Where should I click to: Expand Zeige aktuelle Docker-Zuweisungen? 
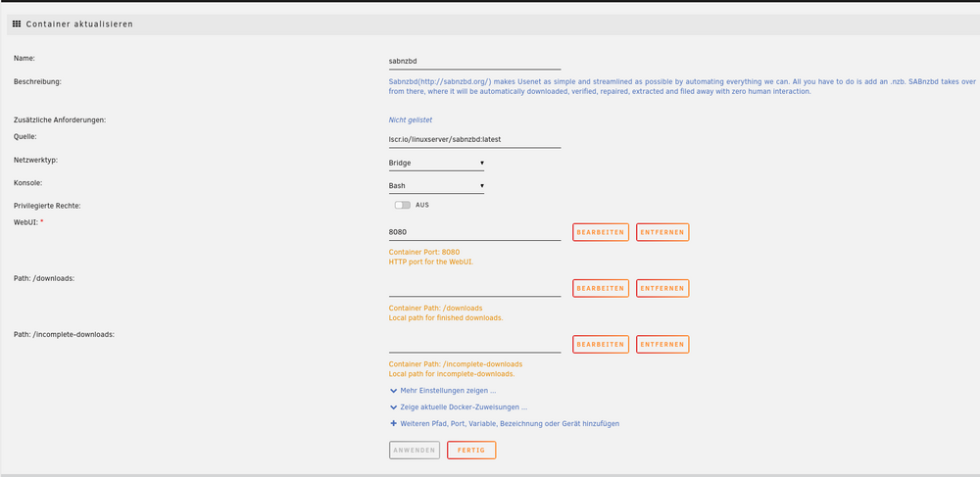click(464, 407)
